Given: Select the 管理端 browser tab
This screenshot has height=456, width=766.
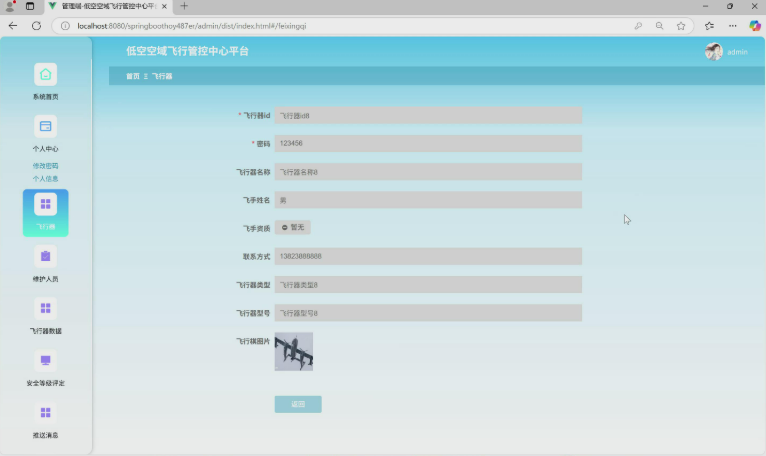Looking at the screenshot, I should (108, 6).
